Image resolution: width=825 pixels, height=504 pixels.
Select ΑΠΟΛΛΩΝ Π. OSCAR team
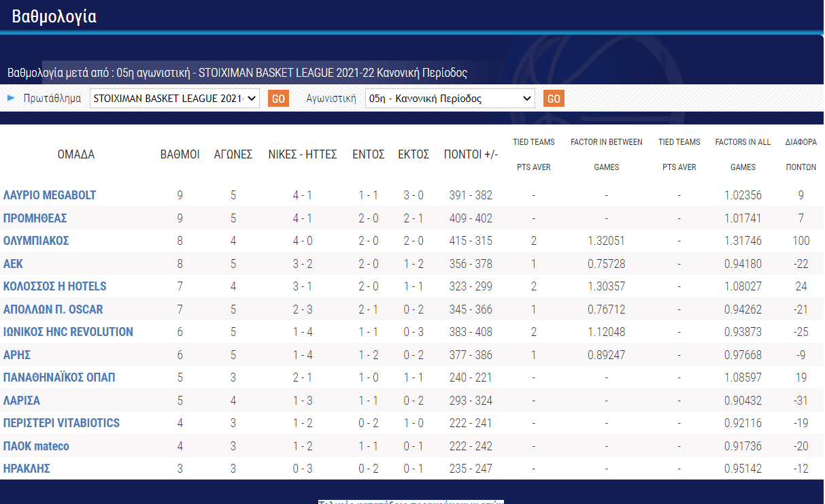[x=53, y=309]
